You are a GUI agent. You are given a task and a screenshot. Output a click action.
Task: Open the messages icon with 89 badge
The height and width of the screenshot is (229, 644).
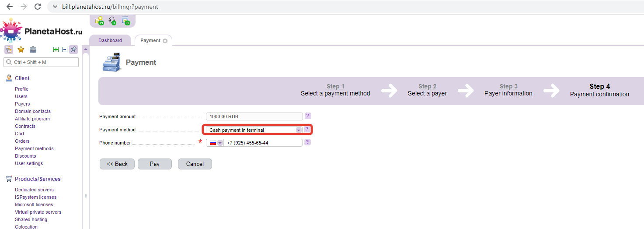point(125,21)
